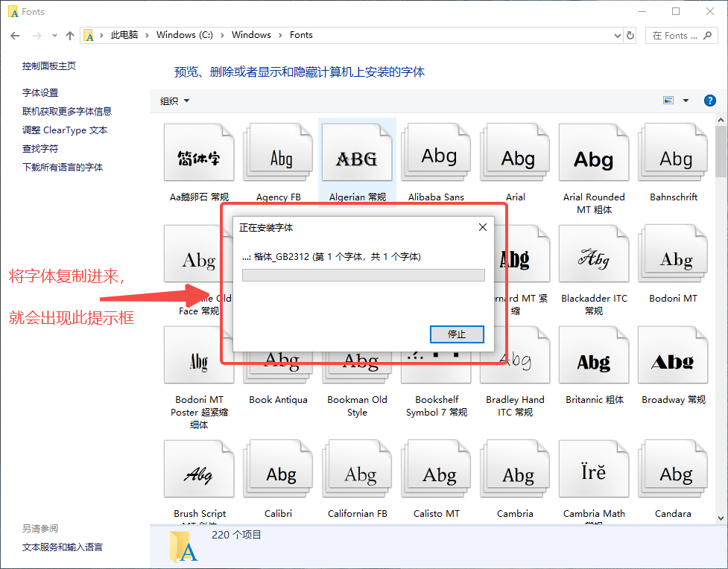Screen dimensions: 728x569
Task: Select the Cambria font icon
Action: pos(515,468)
